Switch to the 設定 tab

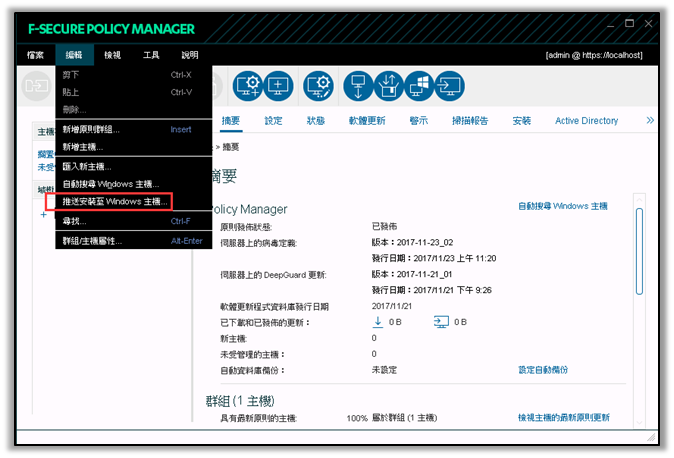(273, 120)
